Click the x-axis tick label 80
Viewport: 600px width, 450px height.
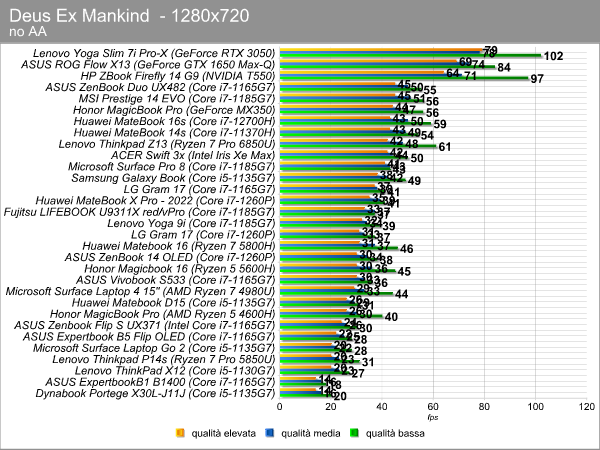(484, 406)
